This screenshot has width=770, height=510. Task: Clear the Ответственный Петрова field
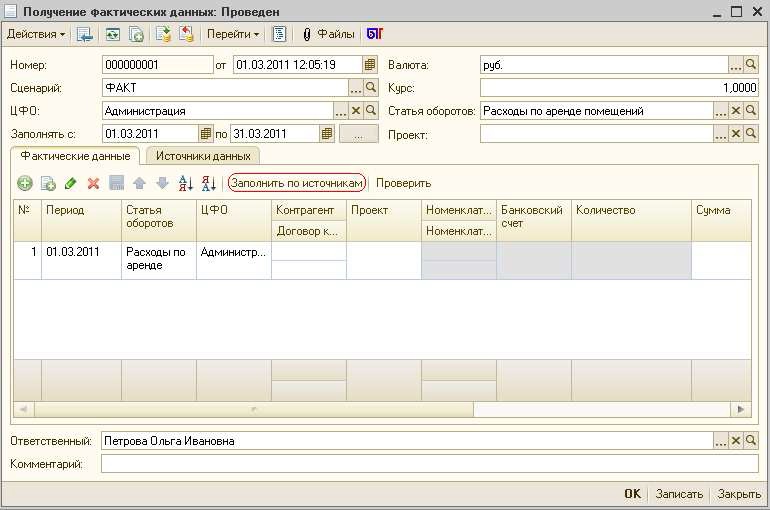pyautogui.click(x=736, y=441)
